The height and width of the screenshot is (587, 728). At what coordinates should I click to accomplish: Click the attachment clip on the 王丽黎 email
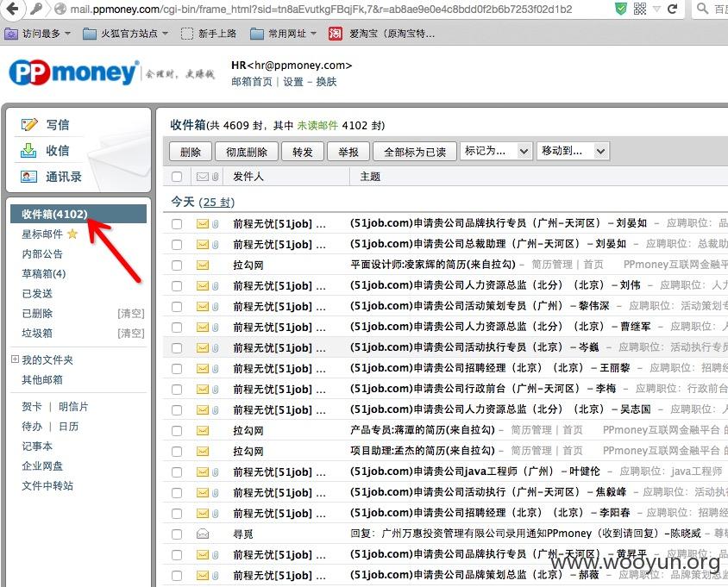pyautogui.click(x=215, y=368)
